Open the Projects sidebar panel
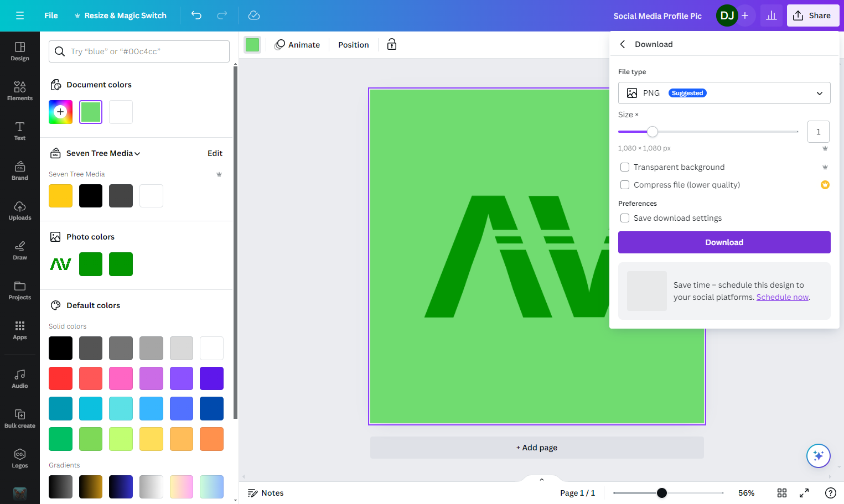844x504 pixels. pos(20,290)
